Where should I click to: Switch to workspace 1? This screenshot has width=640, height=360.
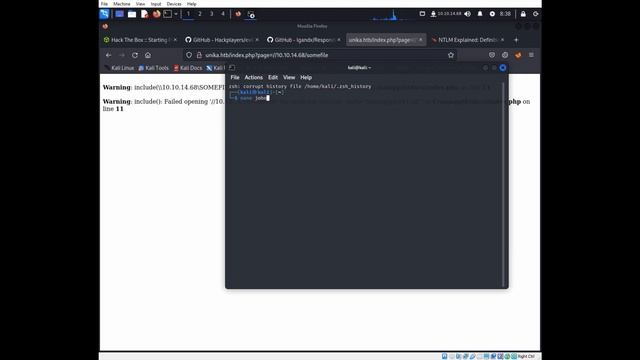188,14
